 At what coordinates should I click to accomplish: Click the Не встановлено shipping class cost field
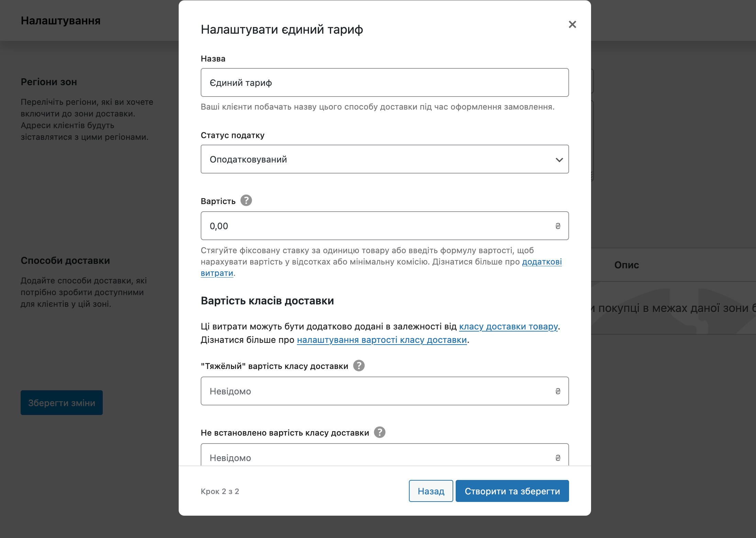(x=385, y=455)
